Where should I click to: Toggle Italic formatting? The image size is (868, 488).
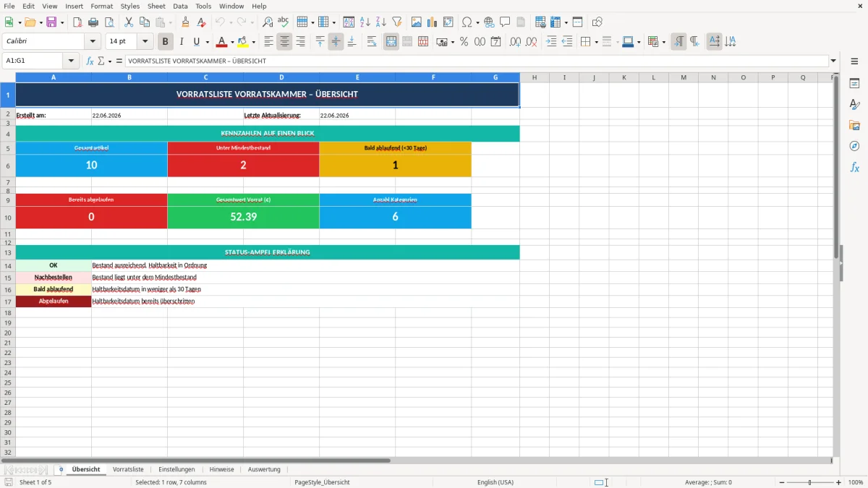click(x=182, y=42)
